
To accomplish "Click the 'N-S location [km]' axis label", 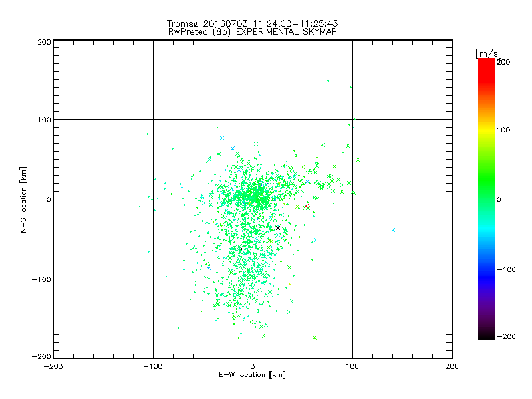I will click(23, 200).
